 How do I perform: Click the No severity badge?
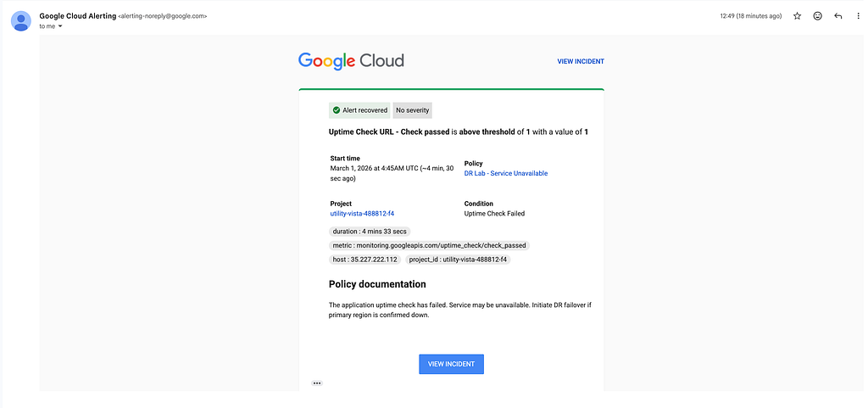tap(413, 110)
